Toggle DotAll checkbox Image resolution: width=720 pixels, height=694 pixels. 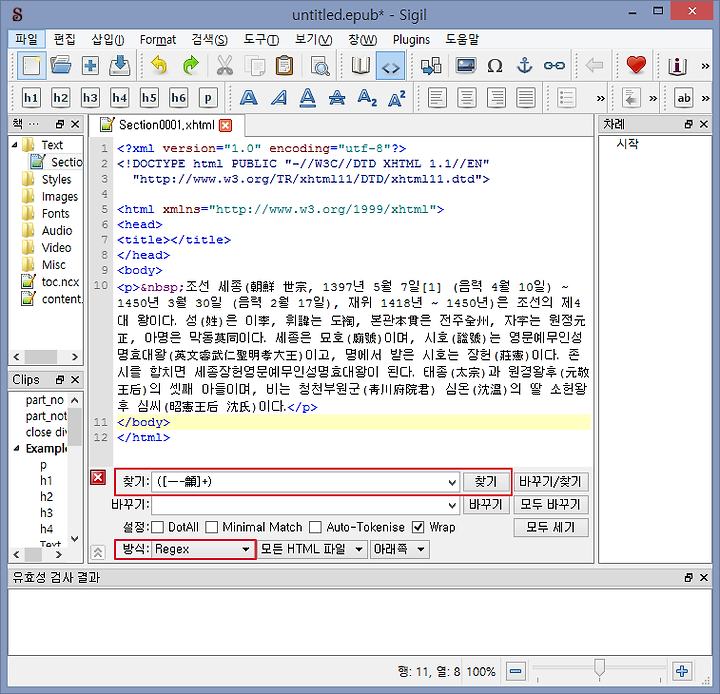pyautogui.click(x=158, y=527)
